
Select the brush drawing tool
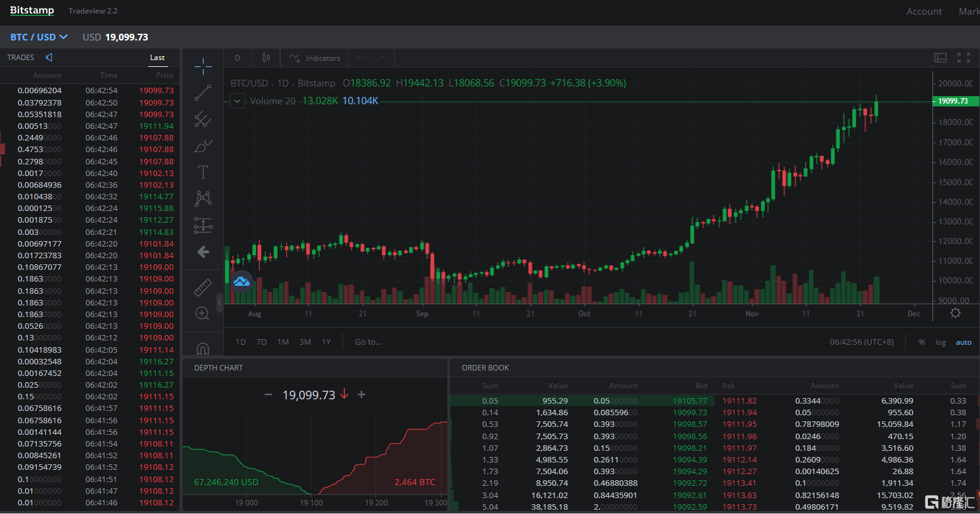tap(203, 146)
